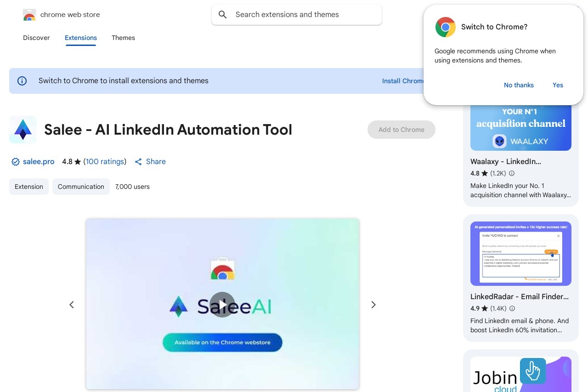588x392 pixels.
Task: Click the info icon in Switch to Chrome banner
Action: tap(22, 81)
